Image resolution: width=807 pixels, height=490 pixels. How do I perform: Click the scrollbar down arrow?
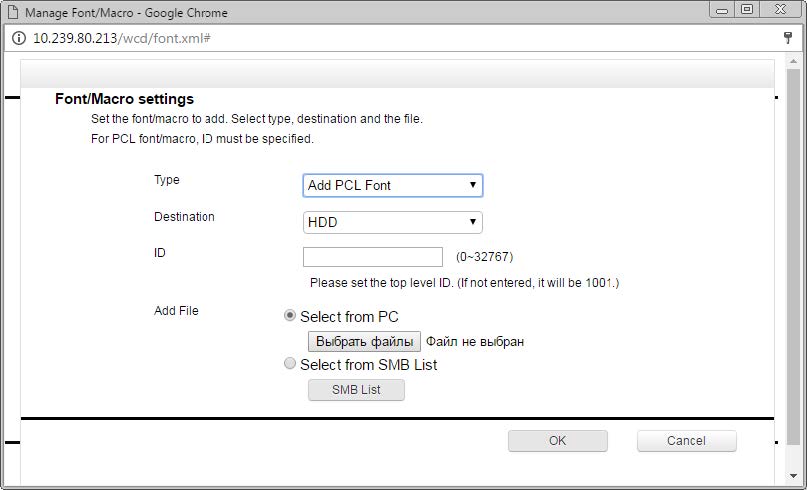point(793,476)
